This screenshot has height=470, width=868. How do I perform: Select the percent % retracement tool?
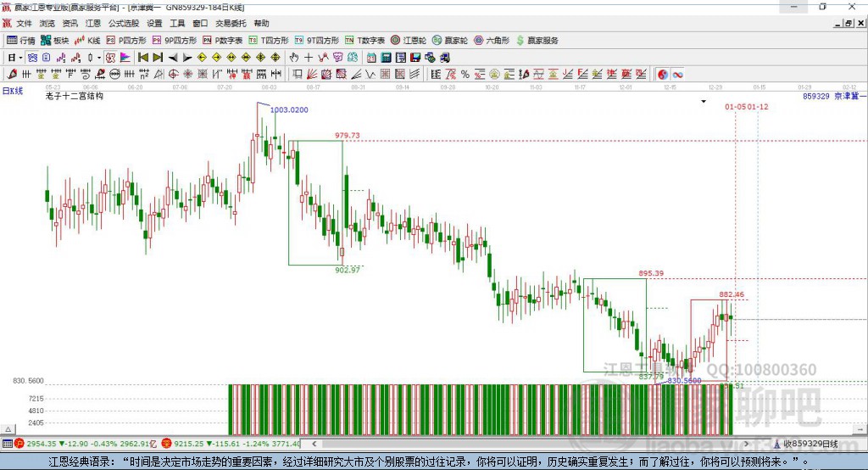465,75
